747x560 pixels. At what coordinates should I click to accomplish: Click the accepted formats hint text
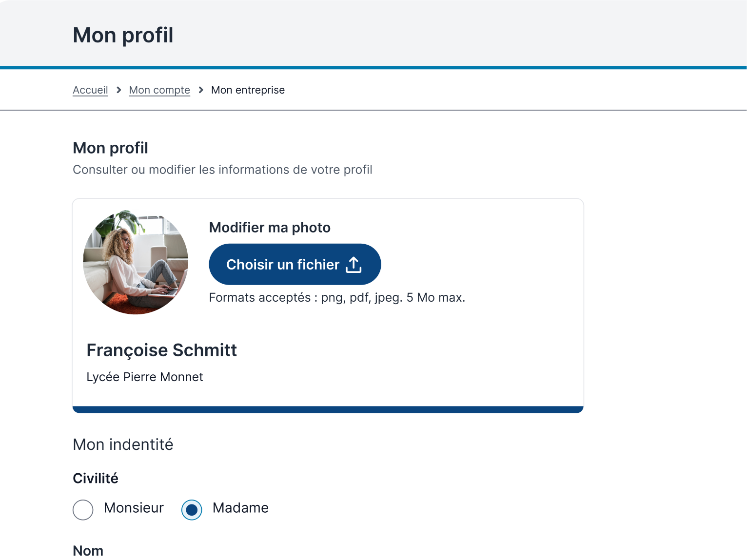[337, 298]
